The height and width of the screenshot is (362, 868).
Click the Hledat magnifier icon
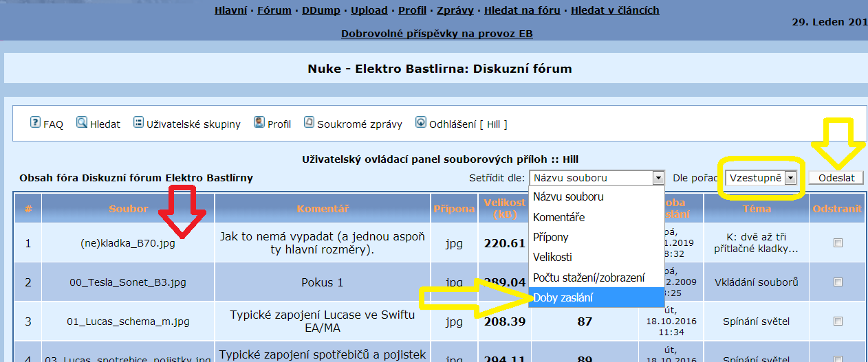(x=82, y=122)
